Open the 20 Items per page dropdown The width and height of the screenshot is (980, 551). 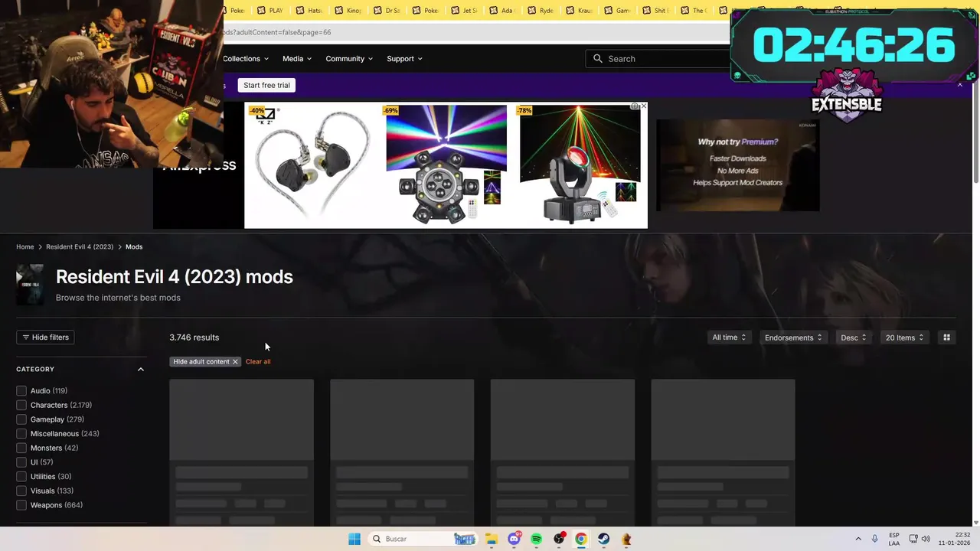[x=904, y=337]
